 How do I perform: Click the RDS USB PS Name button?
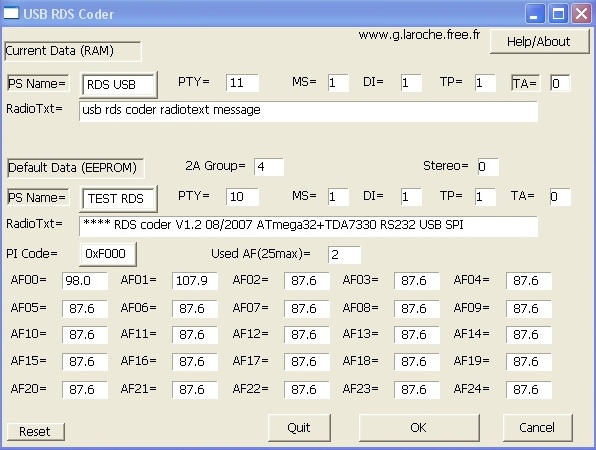click(119, 84)
